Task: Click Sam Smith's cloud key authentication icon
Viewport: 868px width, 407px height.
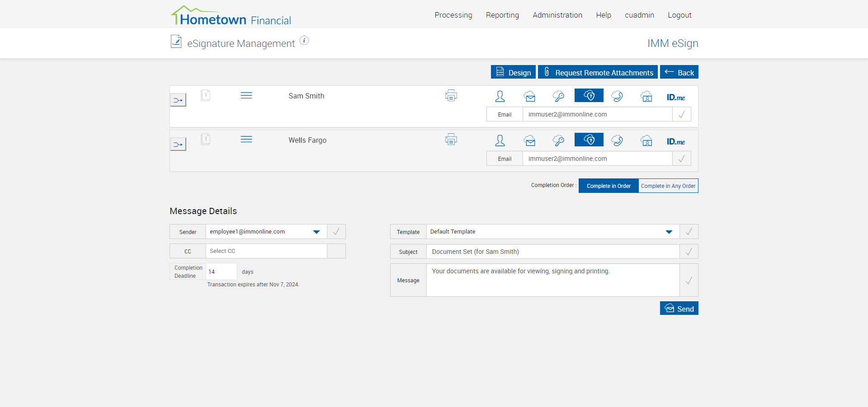Action: (558, 96)
